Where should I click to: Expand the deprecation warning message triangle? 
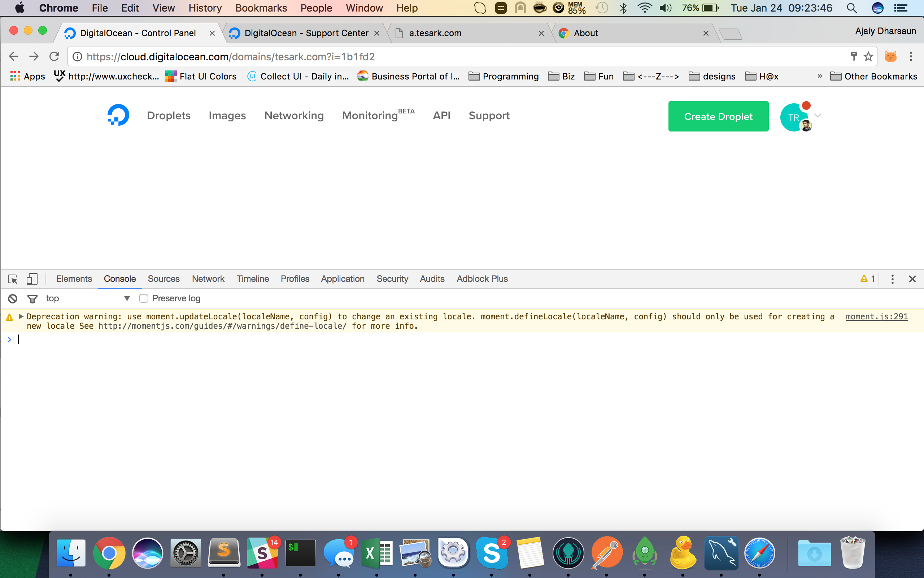[x=21, y=316]
